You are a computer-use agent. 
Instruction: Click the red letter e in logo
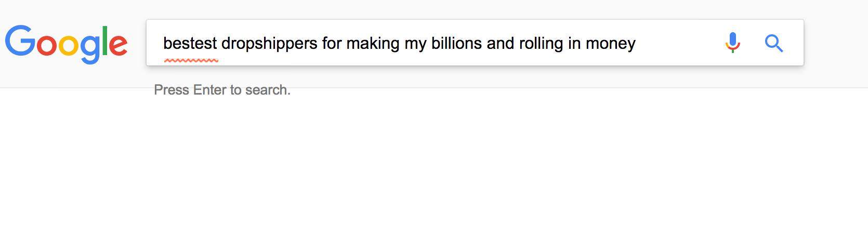pyautogui.click(x=118, y=45)
